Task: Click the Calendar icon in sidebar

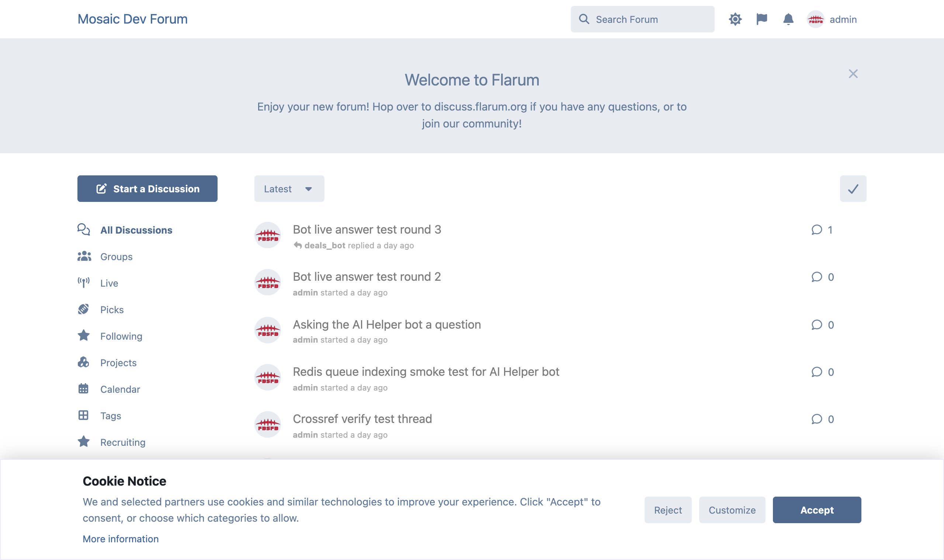Action: pos(83,389)
